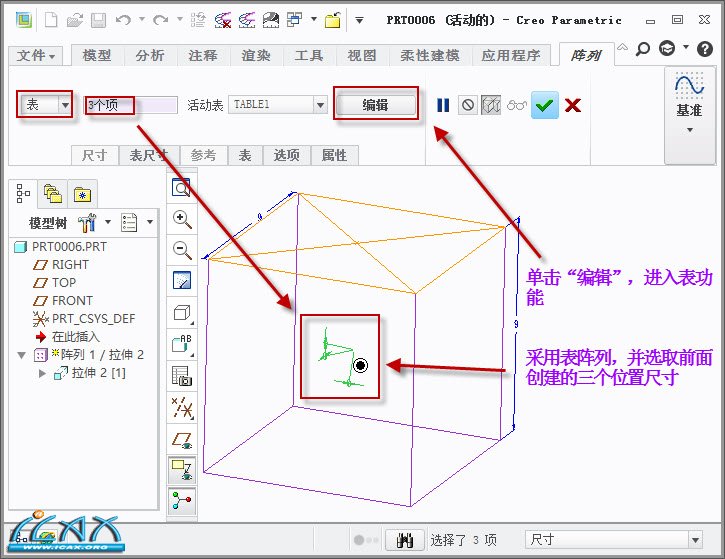Click the Repaint icon

coord(181,281)
